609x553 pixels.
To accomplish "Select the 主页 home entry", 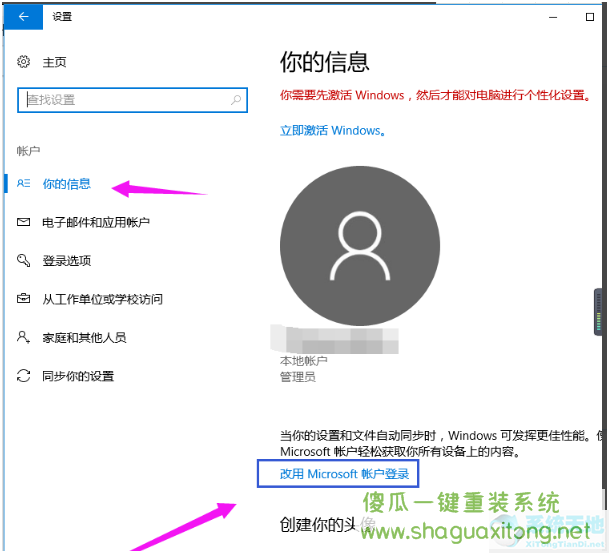I will coord(54,62).
